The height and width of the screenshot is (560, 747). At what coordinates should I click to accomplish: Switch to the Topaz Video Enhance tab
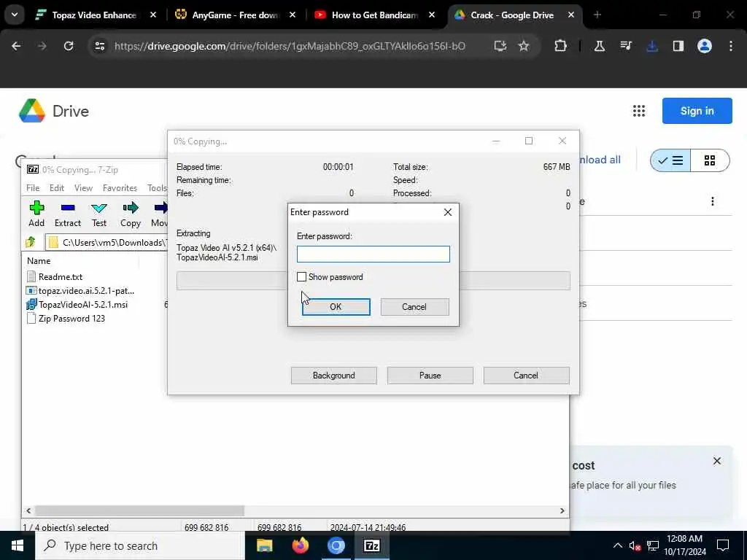pos(94,15)
